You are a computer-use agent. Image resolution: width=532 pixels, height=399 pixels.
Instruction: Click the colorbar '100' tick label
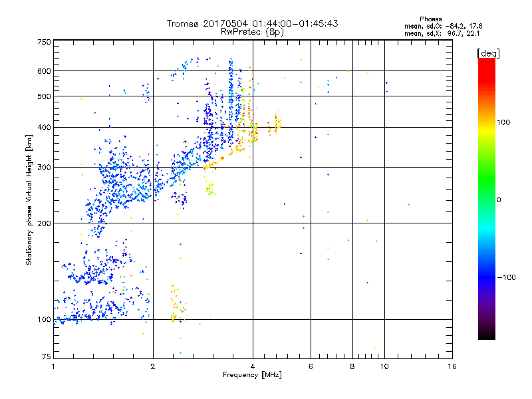[503, 122]
